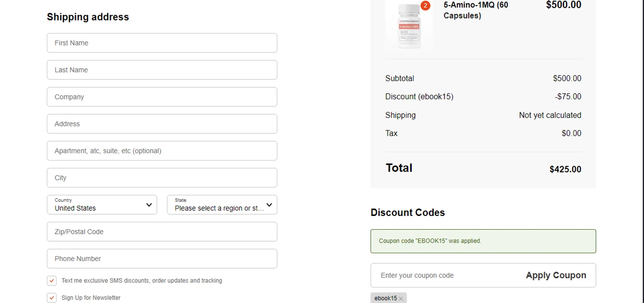Focus the City input field
This screenshot has width=644, height=303.
[162, 178]
